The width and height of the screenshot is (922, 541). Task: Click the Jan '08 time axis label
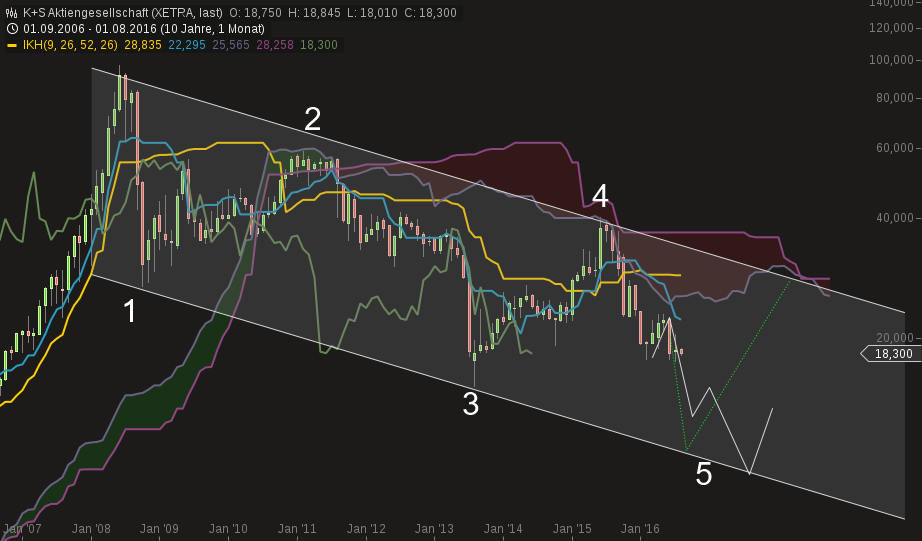91,529
